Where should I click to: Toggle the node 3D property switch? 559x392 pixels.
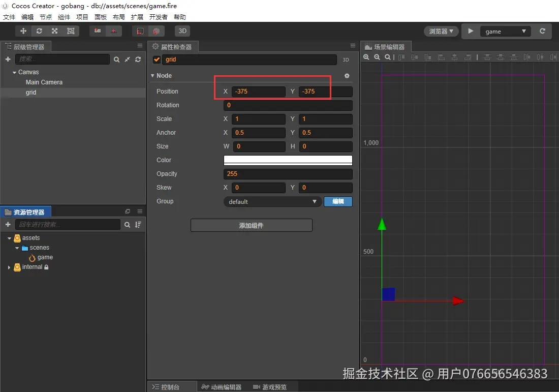[x=346, y=60]
